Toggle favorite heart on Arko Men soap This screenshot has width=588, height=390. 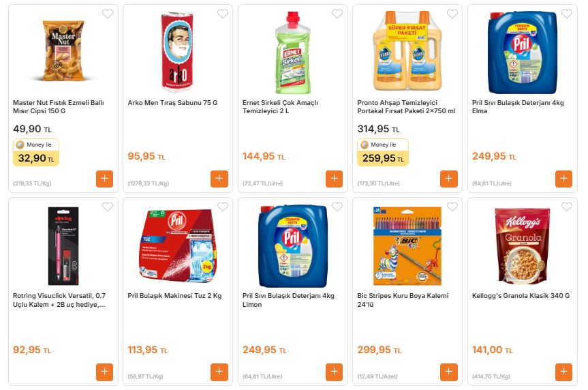pyautogui.click(x=223, y=14)
